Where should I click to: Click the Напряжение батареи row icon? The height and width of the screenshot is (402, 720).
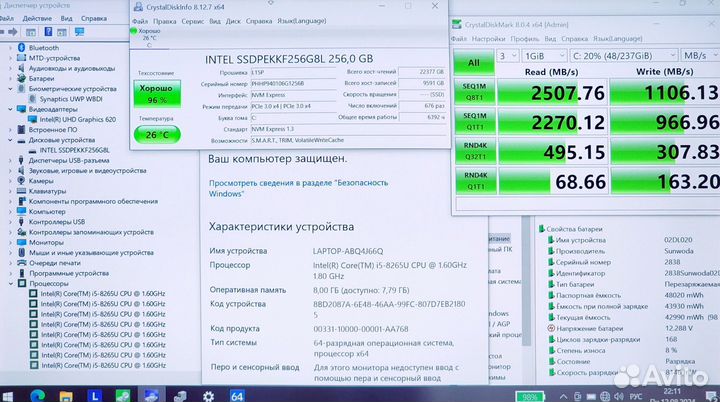tap(551, 328)
